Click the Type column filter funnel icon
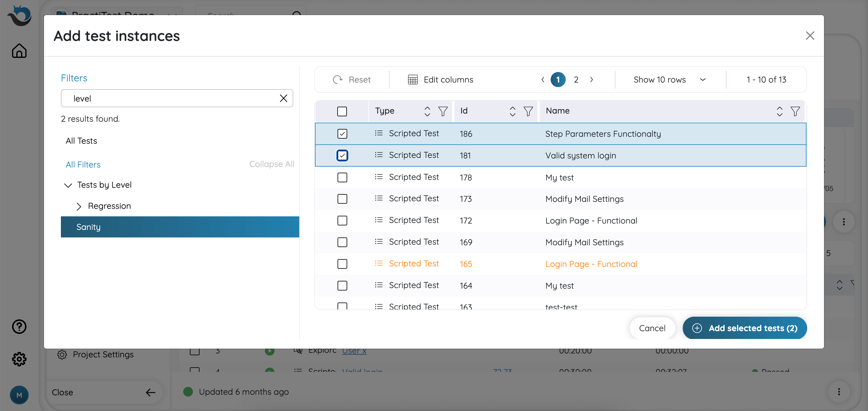Viewport: 868px width, 411px height. [x=443, y=111]
